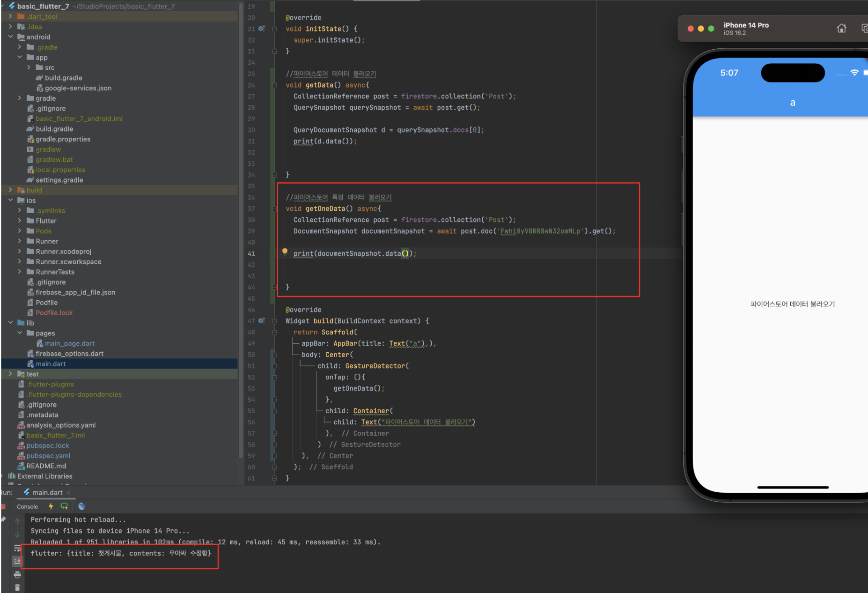Image resolution: width=868 pixels, height=593 pixels.
Task: Fold the build method at line 47
Action: pyautogui.click(x=275, y=321)
